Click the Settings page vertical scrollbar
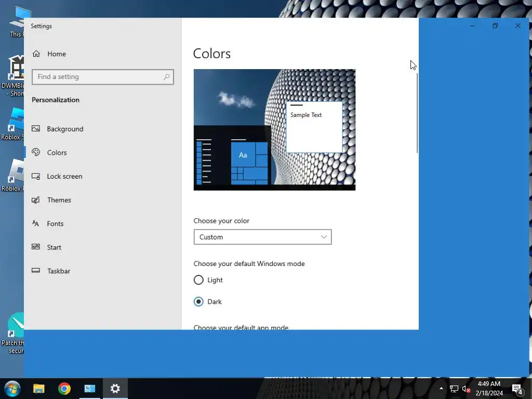Viewport: 532px width, 399px height. click(417, 113)
